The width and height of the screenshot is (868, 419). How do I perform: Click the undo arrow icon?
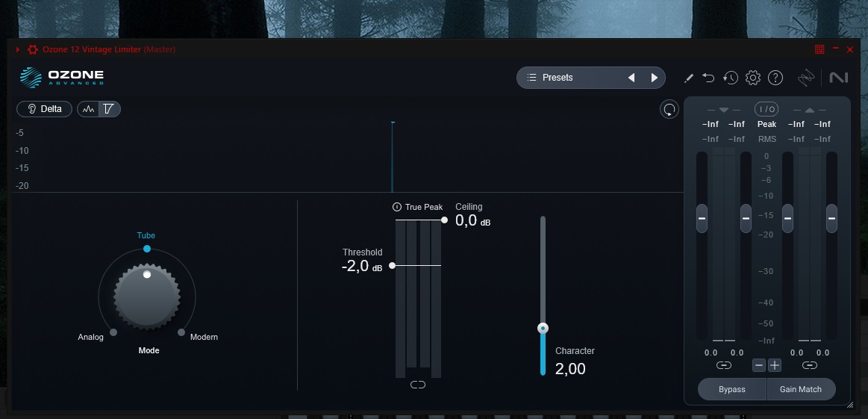[x=708, y=78]
